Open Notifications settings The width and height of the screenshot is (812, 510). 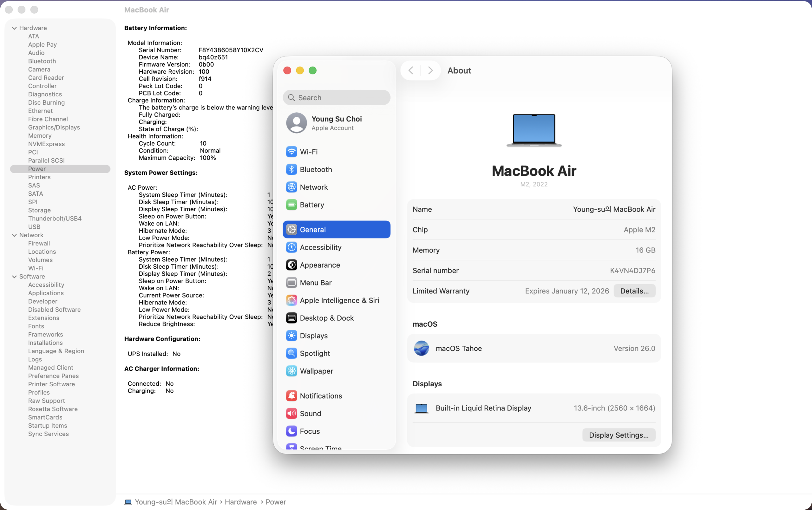[x=320, y=396]
